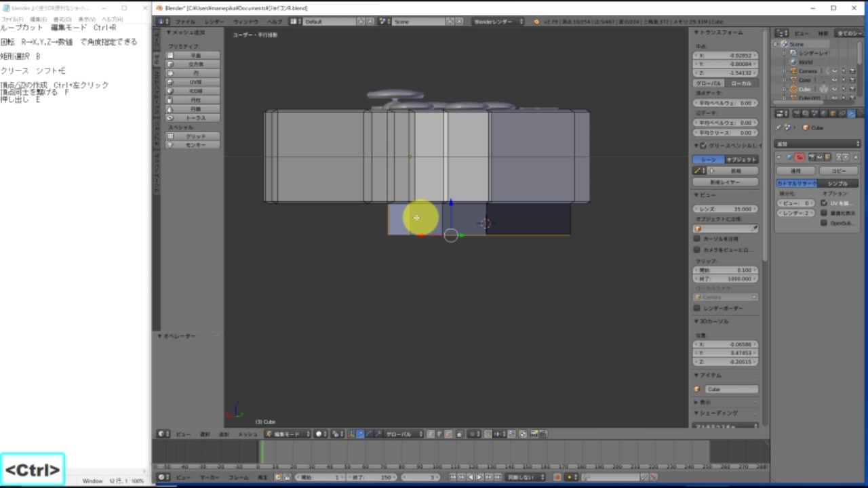Image resolution: width=868 pixels, height=488 pixels.
Task: Open the File (ファイル) menu
Action: pos(185,22)
